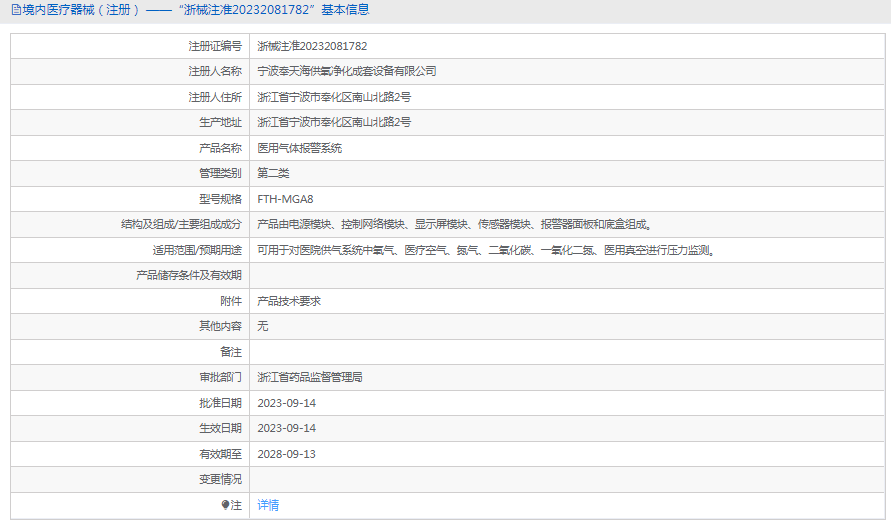
Task: Click the document icon in the page header
Action: [16, 10]
